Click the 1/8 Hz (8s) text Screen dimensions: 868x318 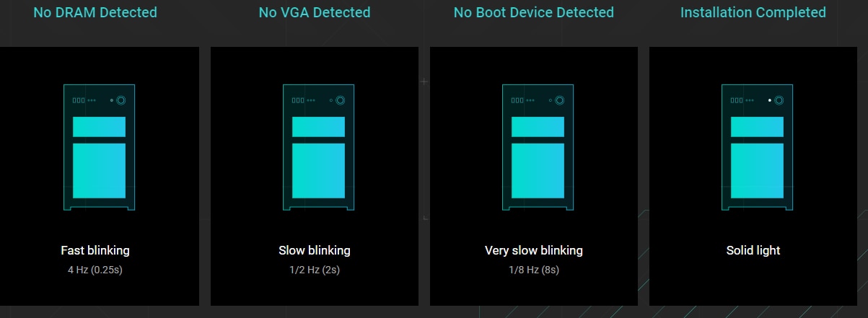534,270
